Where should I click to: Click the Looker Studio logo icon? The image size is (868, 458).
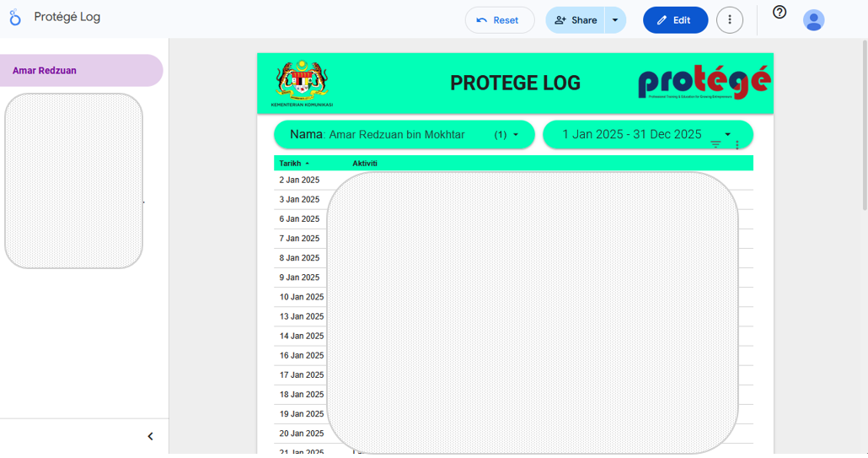coord(15,17)
